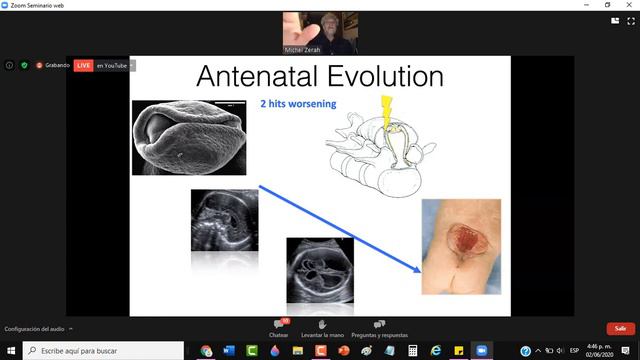
Task: Open the Windows notification center icon
Action: pos(625,351)
